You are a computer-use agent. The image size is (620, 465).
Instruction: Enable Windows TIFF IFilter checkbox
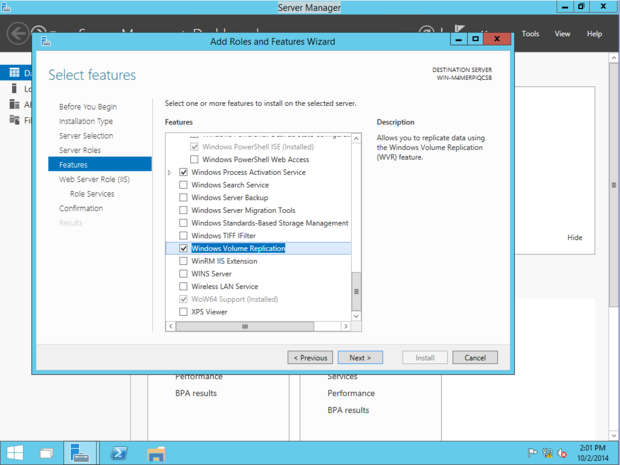pos(183,236)
